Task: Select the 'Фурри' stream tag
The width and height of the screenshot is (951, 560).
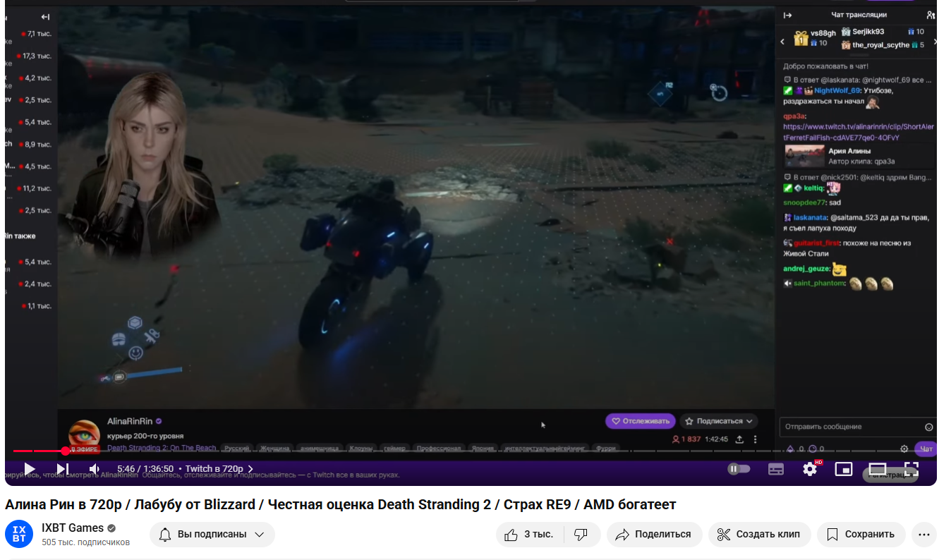Action: tap(605, 448)
